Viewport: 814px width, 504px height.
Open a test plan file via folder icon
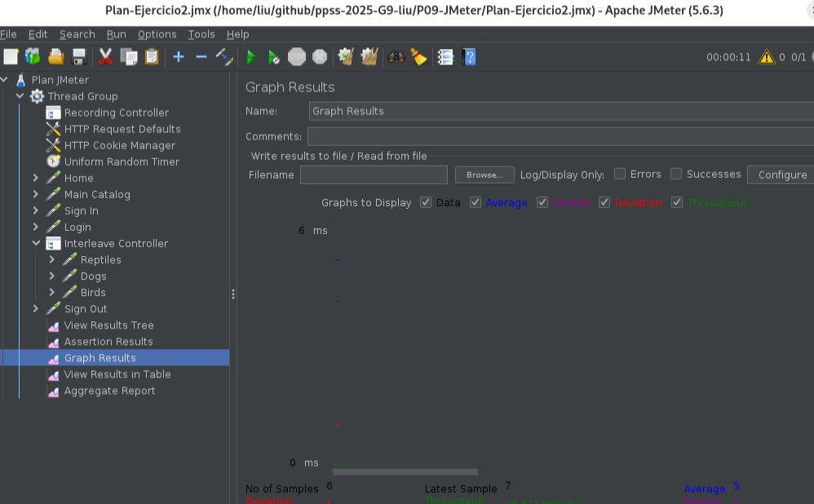coord(55,56)
